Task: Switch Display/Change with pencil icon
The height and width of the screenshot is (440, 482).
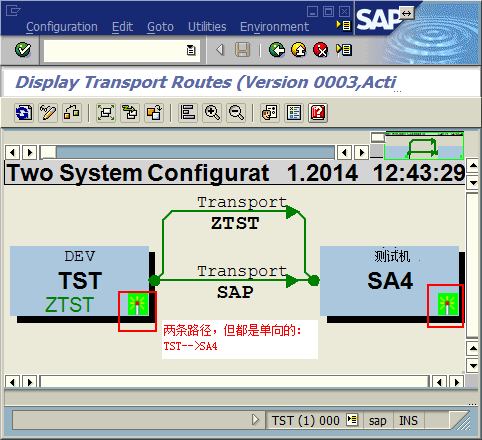Action: coord(48,113)
